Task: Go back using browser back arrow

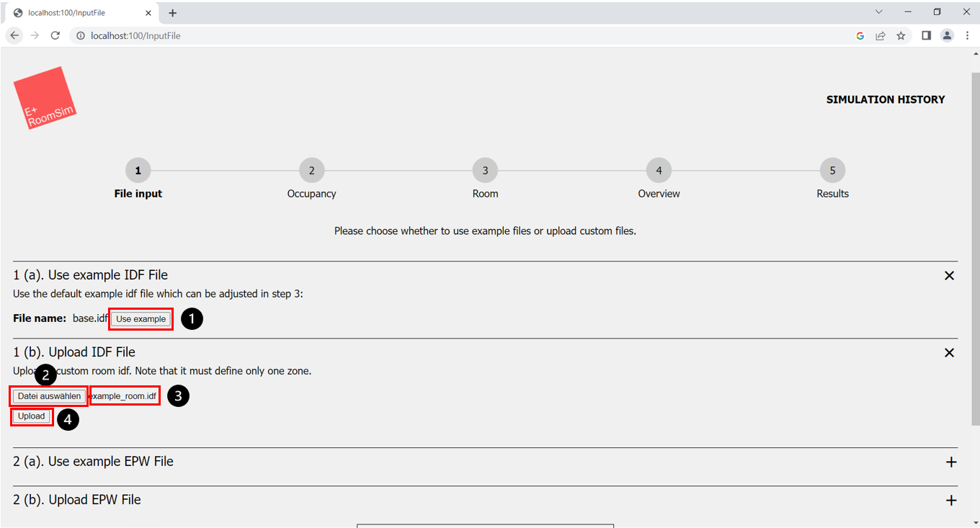Action: 14,35
